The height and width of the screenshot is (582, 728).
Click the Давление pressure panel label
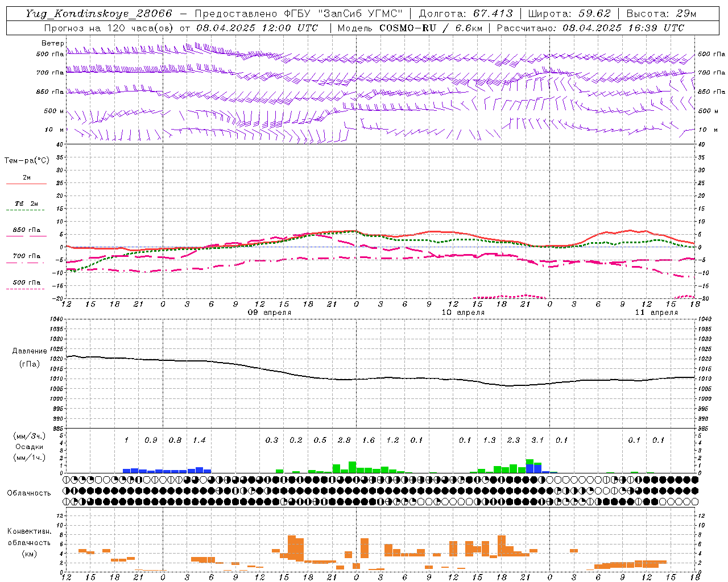click(x=29, y=351)
